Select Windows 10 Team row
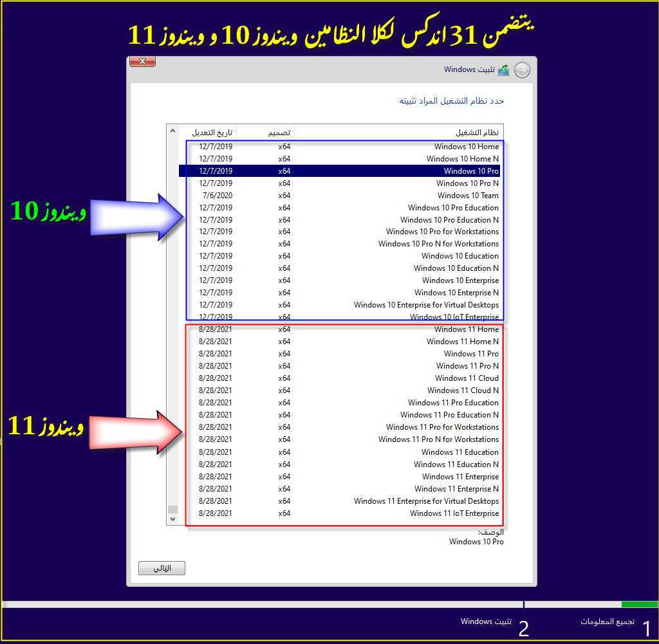 pos(340,196)
